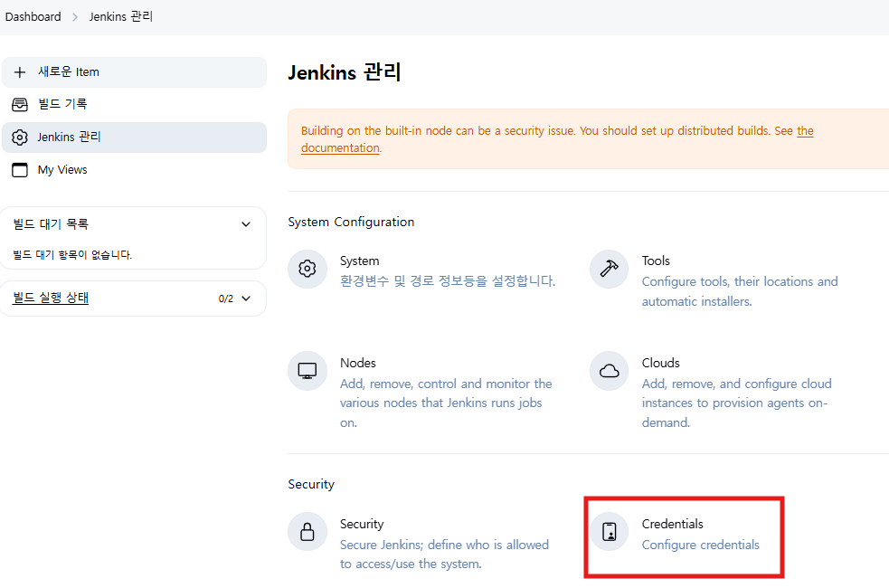
Task: Click the 빌드 기록 inbox icon
Action: click(20, 104)
